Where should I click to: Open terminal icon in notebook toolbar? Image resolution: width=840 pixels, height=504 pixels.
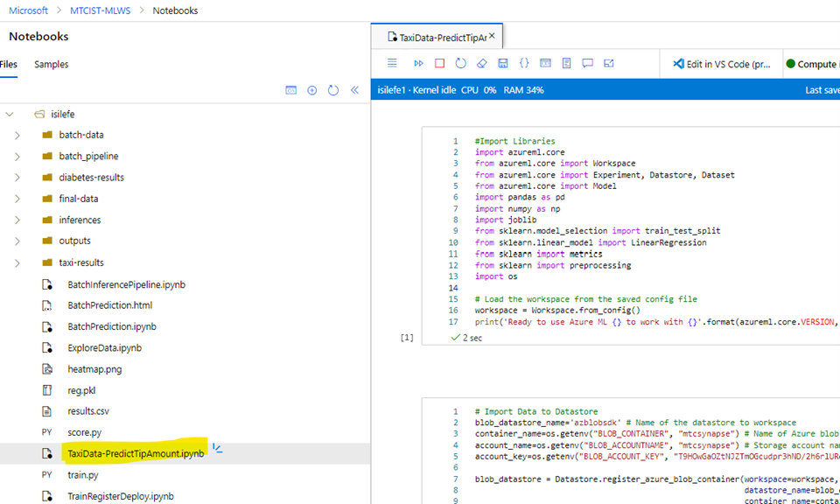tap(545, 63)
